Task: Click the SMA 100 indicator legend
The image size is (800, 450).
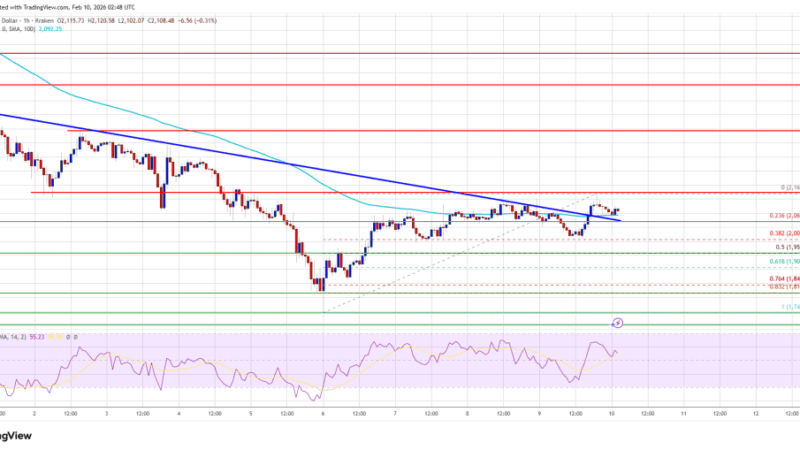Action: [x=18, y=29]
